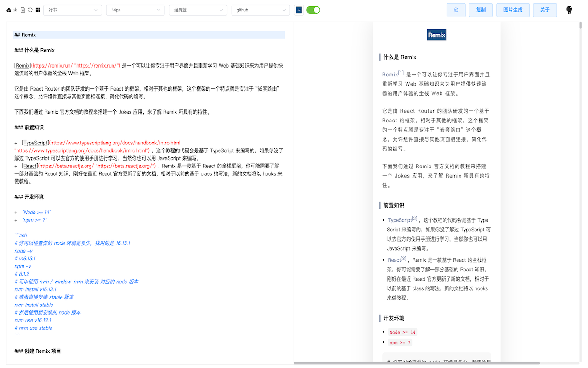Viewport: 588px width, 368px height.
Task: Open the 经典蓝 theme dropdown
Action: (198, 10)
